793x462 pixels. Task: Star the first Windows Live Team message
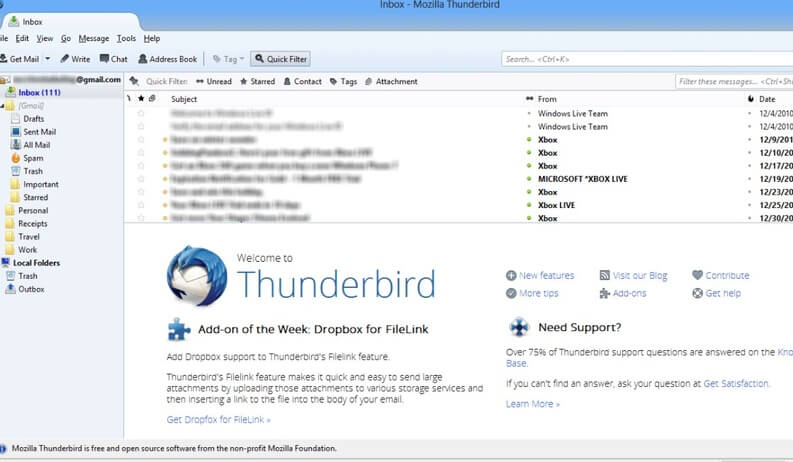point(141,113)
